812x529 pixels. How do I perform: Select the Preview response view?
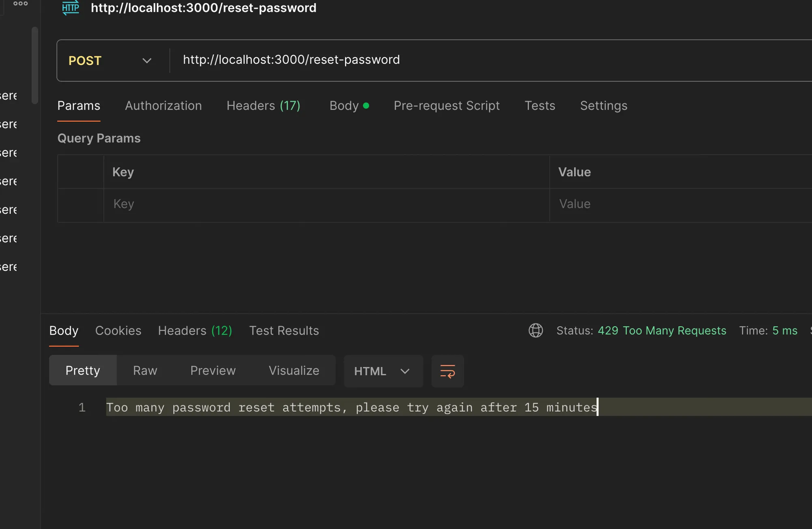[x=213, y=370]
